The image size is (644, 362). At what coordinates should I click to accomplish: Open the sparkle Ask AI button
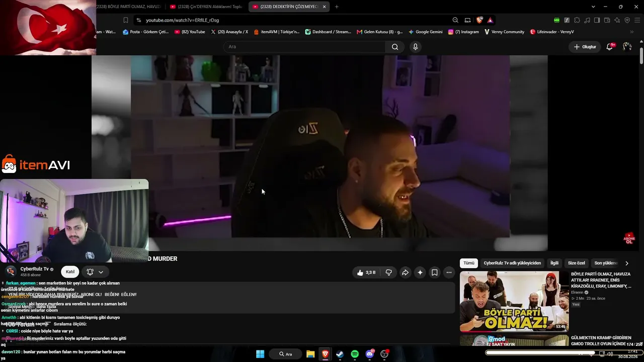(x=420, y=273)
